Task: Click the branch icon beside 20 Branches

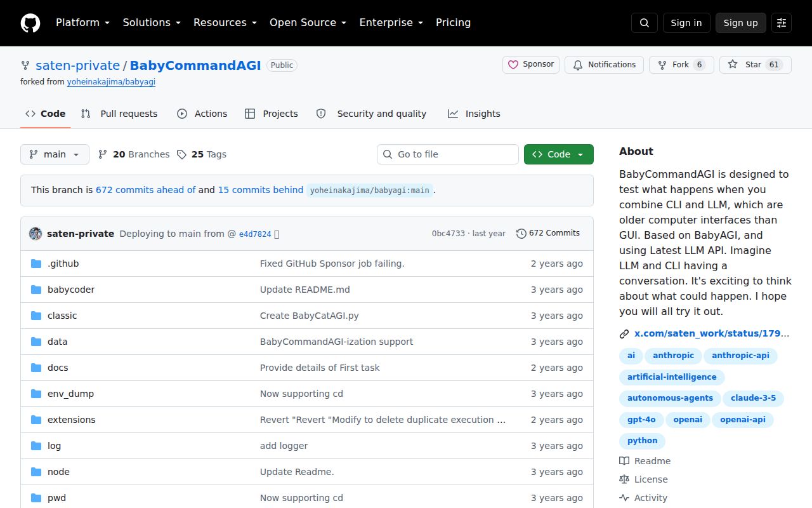Action: pos(103,154)
